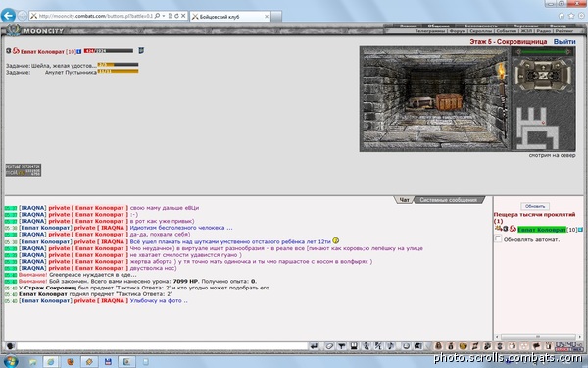Click the treasure chest in the dungeon view
Viewport: 588px width, 368px height.
point(449,101)
